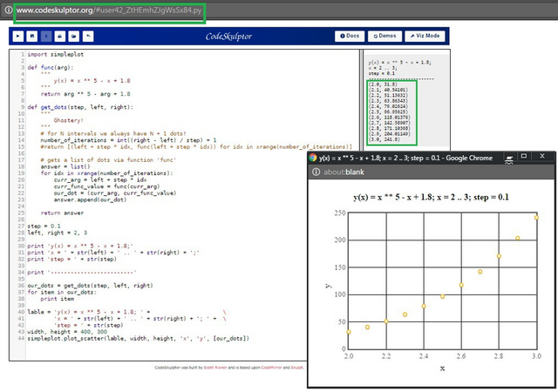558x392 pixels.
Task: Open the CodeMirror link in footer
Action: pos(271,368)
